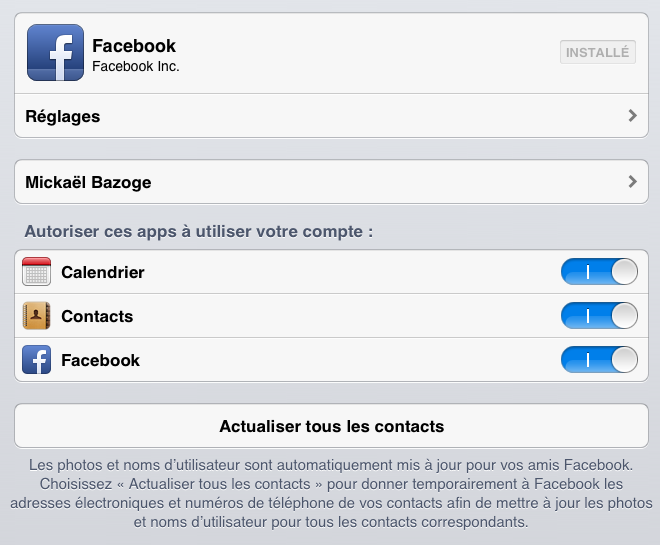This screenshot has width=660, height=545.
Task: Select the Contacts row label
Action: [x=97, y=316]
